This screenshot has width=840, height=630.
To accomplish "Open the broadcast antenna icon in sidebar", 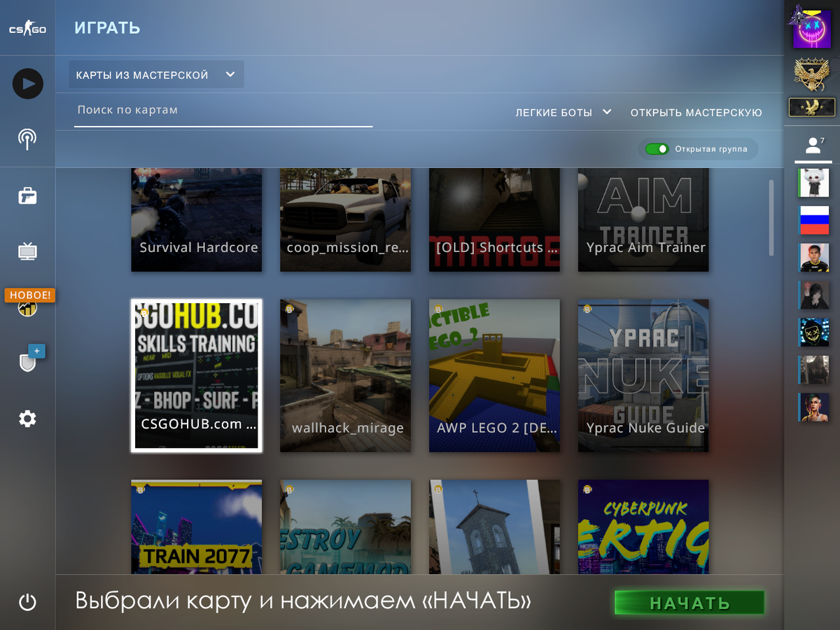I will [x=27, y=139].
